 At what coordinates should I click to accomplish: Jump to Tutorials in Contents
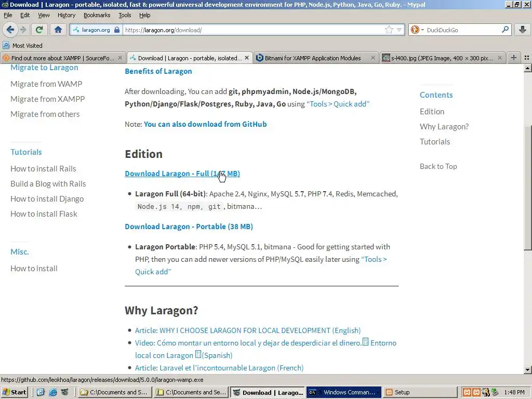(x=435, y=141)
